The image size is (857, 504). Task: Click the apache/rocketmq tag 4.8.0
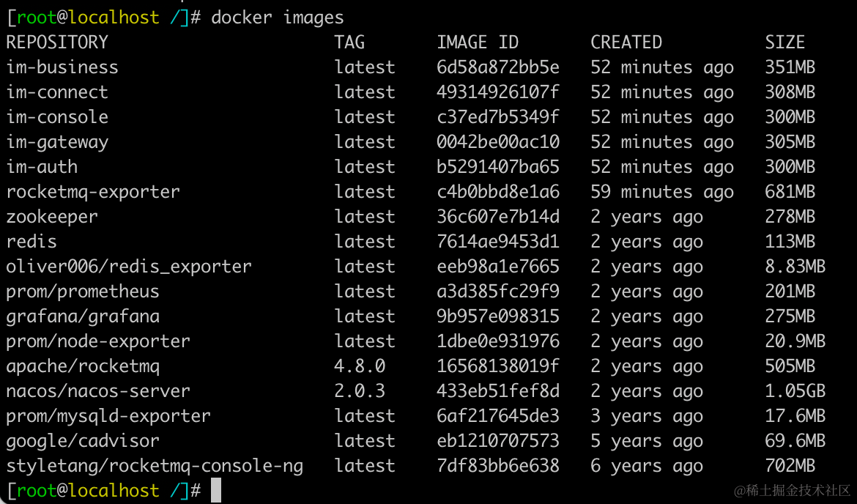coord(360,366)
